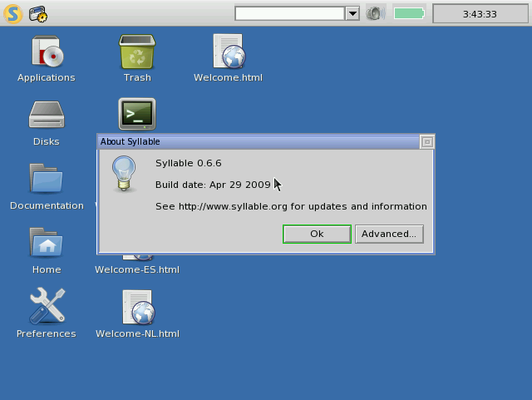Click the dock settings card icon
532x400 pixels.
coord(37,14)
